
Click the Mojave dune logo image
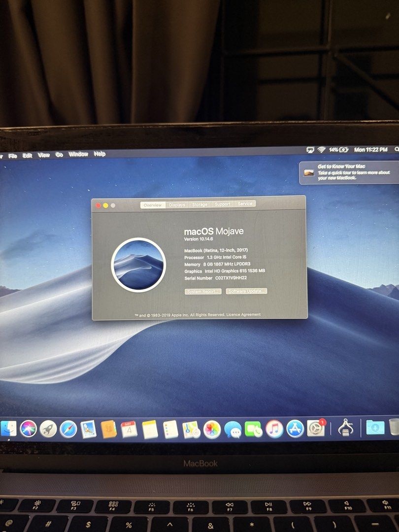click(138, 265)
